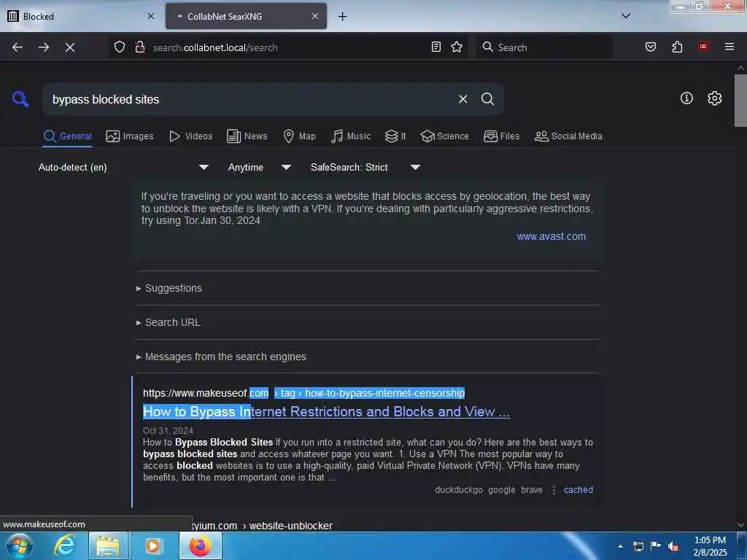Screen dimensions: 747x560
Task: Open the News category
Action: tap(247, 136)
